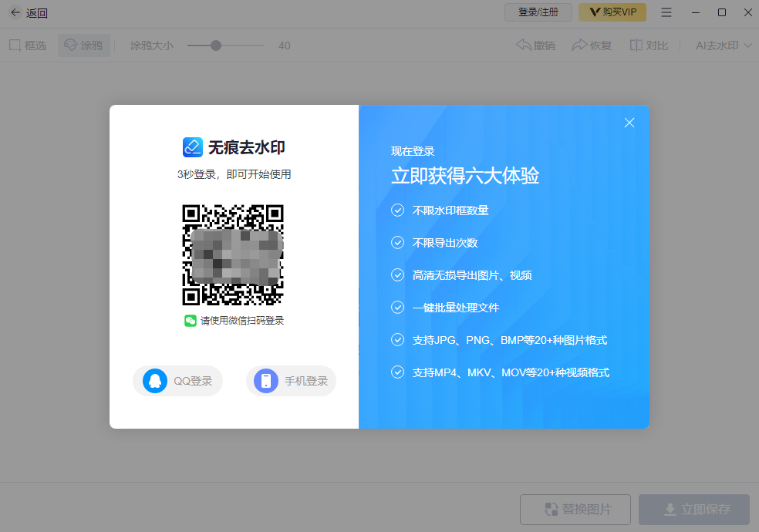Image resolution: width=759 pixels, height=532 pixels.
Task: Click the 登录/注册 button
Action: pos(538,12)
